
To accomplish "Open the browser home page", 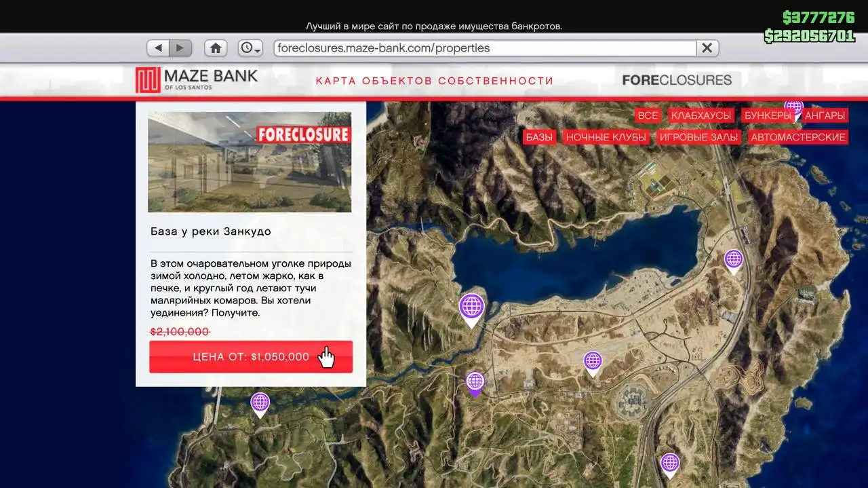I will coord(216,48).
